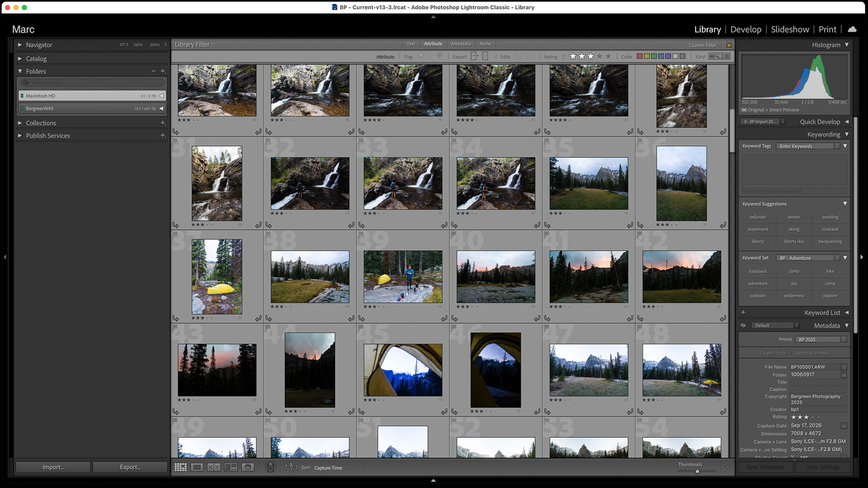Click the Export button
This screenshot has height=488, width=868.
130,467
